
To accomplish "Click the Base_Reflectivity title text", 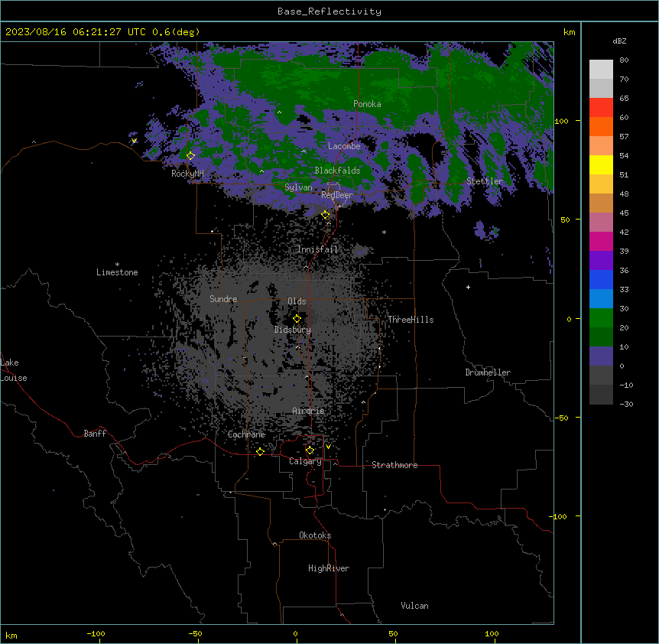I will pos(329,11).
